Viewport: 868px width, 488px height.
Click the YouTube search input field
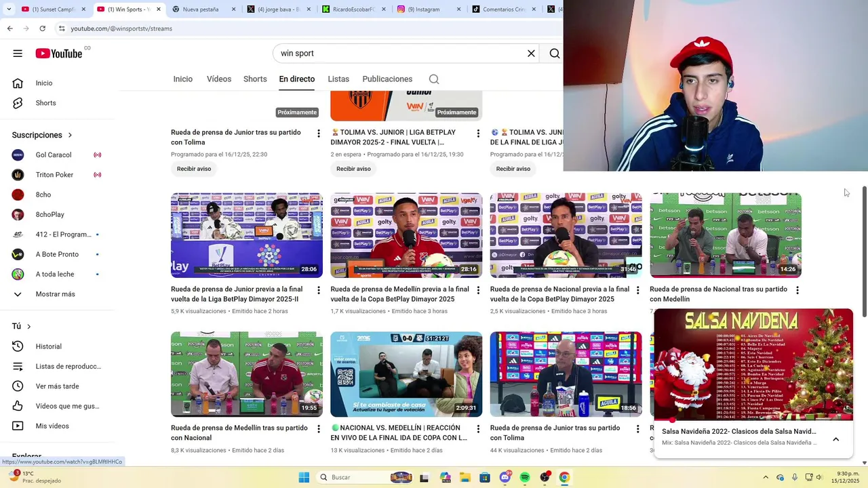pos(400,54)
